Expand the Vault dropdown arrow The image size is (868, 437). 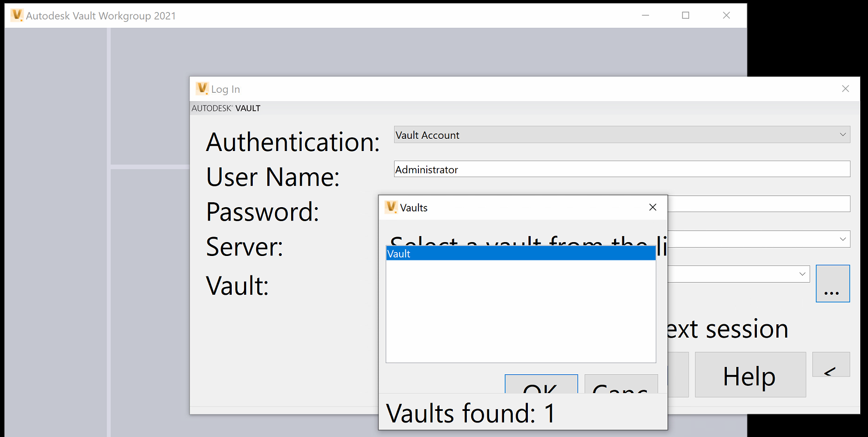pyautogui.click(x=802, y=274)
